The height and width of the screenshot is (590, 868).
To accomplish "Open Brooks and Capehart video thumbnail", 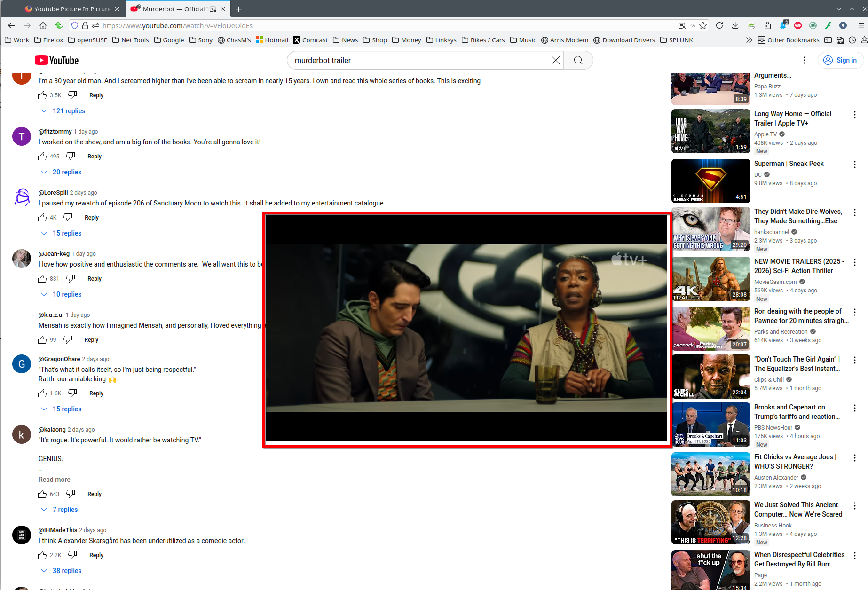I will coord(711,425).
